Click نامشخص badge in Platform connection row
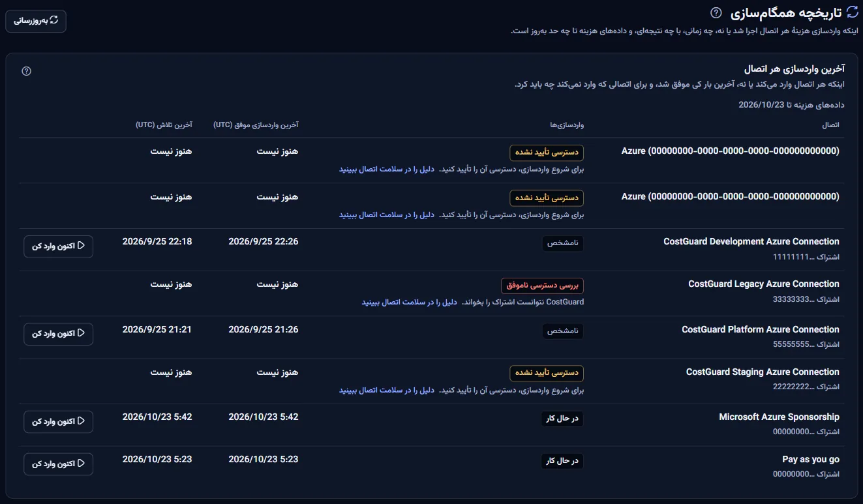The image size is (863, 504). point(563,331)
